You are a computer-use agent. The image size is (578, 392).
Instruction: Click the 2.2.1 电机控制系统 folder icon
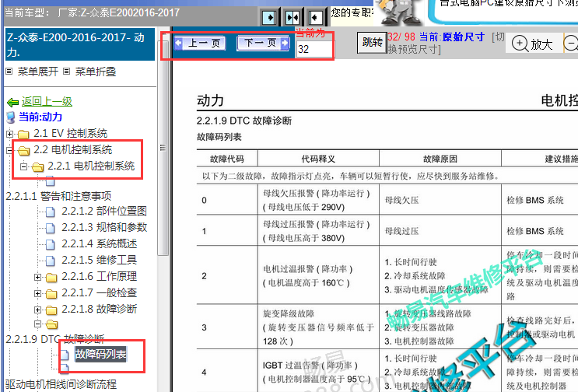[x=37, y=167]
